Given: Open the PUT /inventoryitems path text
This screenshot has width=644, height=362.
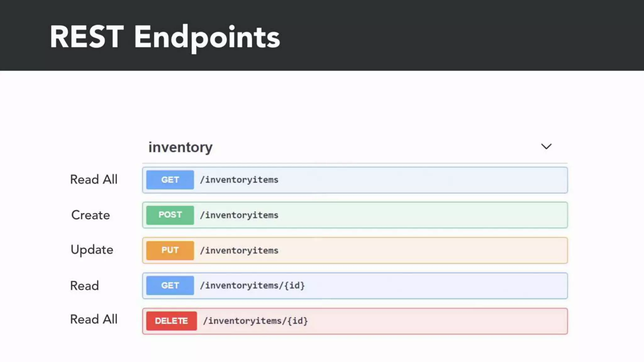Looking at the screenshot, I should [239, 250].
